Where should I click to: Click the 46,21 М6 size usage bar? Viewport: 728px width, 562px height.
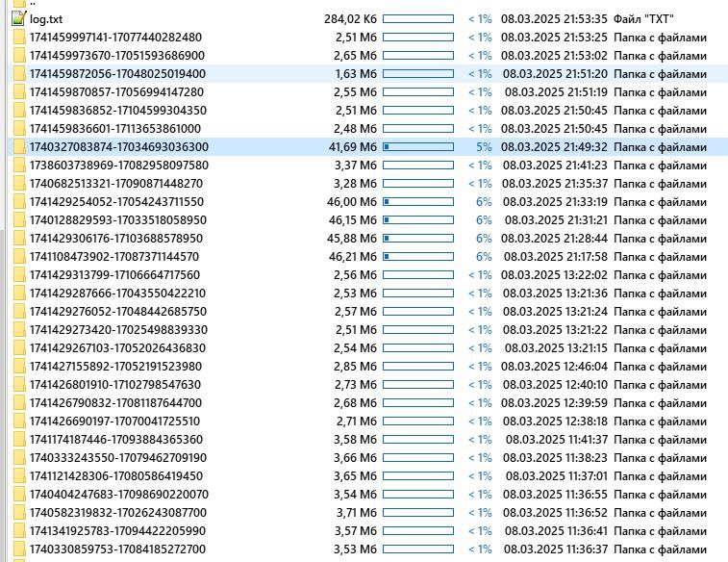[417, 256]
